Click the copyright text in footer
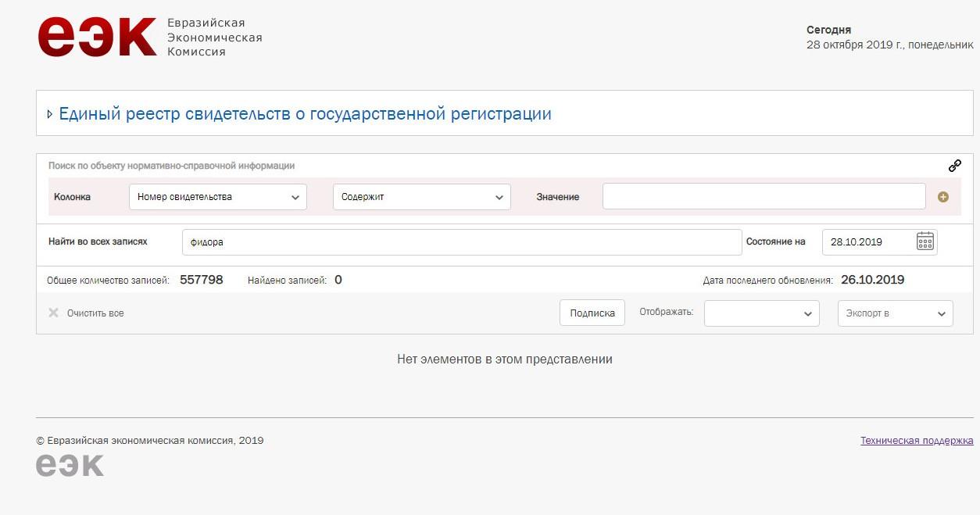The height and width of the screenshot is (515, 980). point(150,441)
